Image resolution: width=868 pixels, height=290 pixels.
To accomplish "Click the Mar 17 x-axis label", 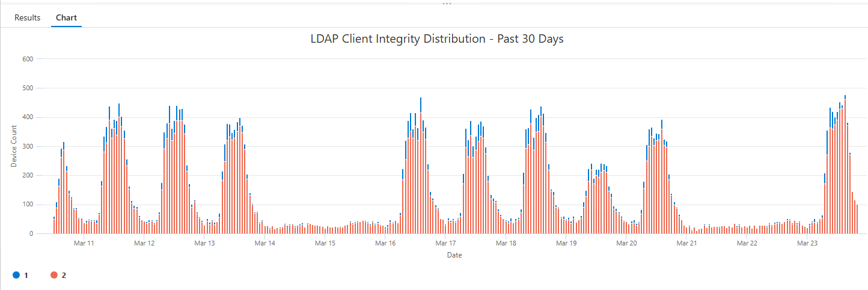I will pyautogui.click(x=445, y=244).
